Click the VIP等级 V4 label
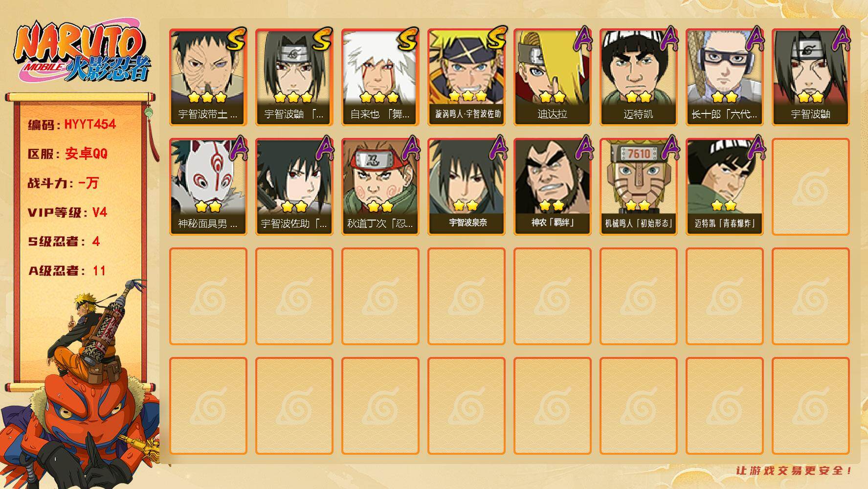868x489 pixels. [x=67, y=212]
